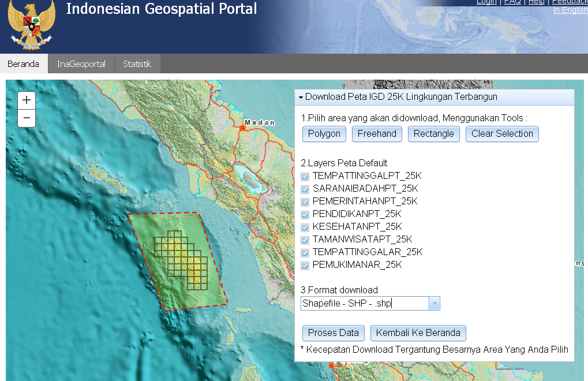
Task: Click the map zoom out icon
Action: [26, 118]
